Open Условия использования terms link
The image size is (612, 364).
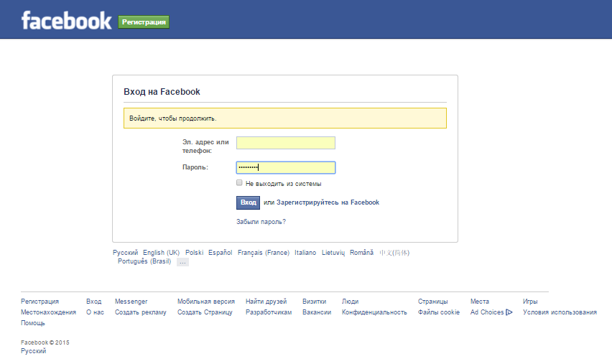(x=560, y=312)
